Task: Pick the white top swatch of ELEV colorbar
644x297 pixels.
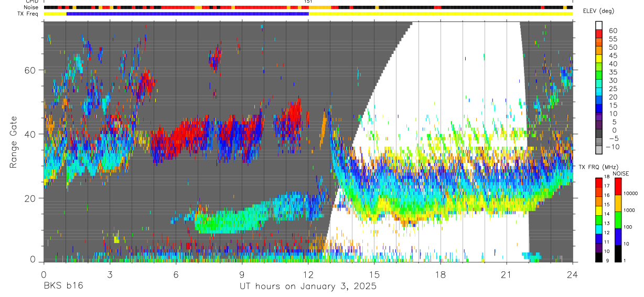Action: [599, 26]
